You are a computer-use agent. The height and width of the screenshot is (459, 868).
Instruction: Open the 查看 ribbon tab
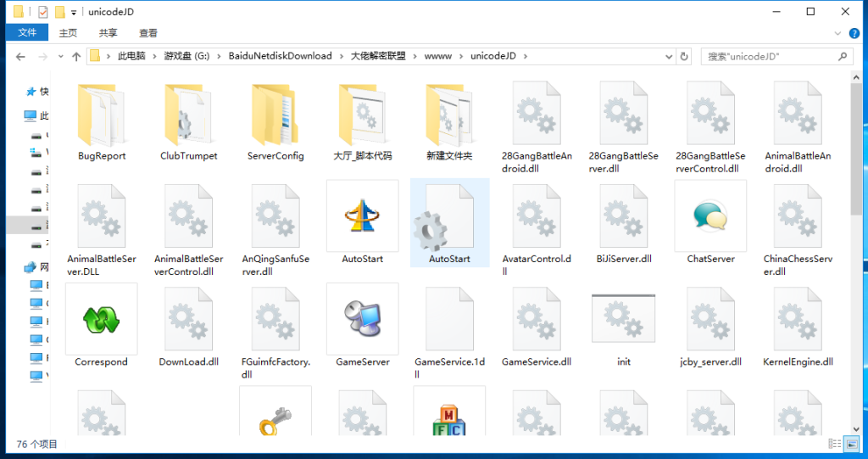click(147, 33)
